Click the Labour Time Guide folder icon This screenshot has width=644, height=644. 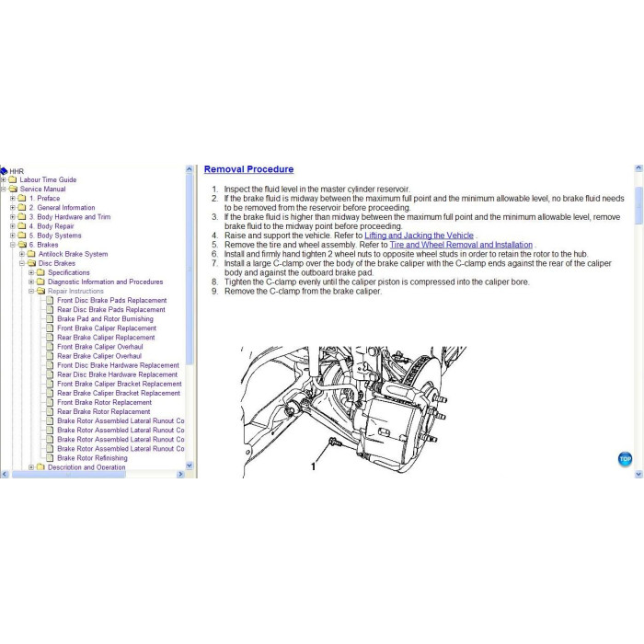pyautogui.click(x=13, y=179)
